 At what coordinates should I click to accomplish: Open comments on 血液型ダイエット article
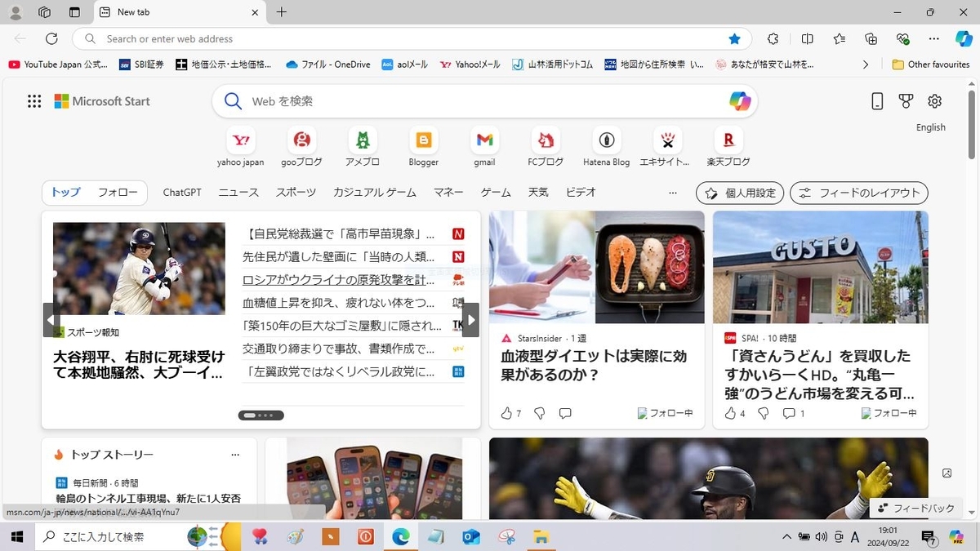(565, 413)
